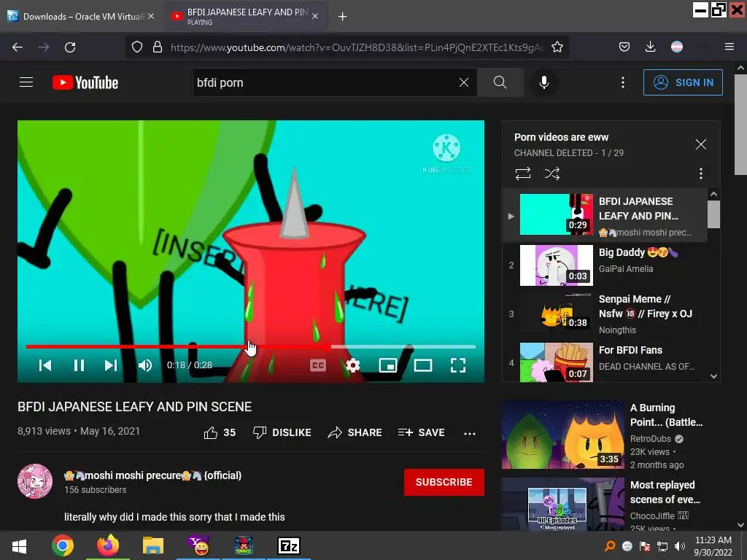Open tracking protection shield icon
747x560 pixels.
click(137, 47)
